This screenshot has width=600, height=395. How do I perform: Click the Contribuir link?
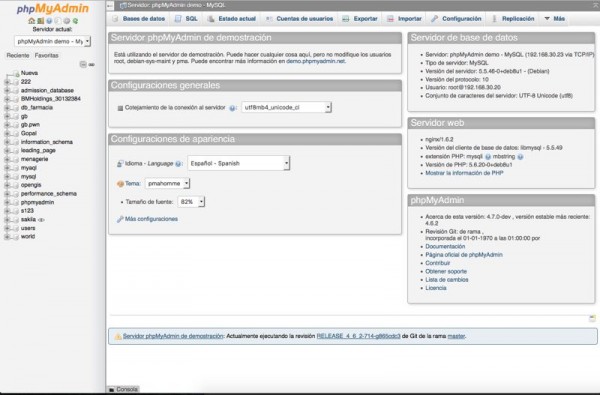pyautogui.click(x=437, y=263)
